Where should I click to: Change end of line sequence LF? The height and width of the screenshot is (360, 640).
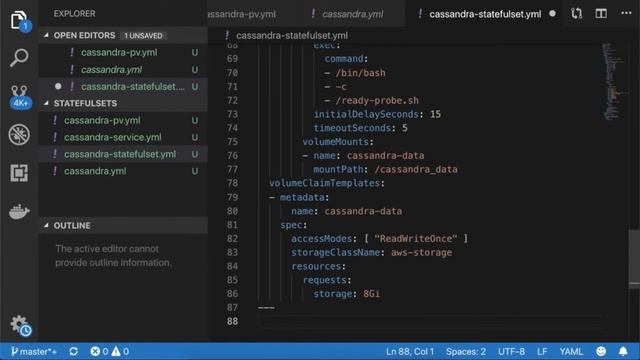pyautogui.click(x=542, y=351)
